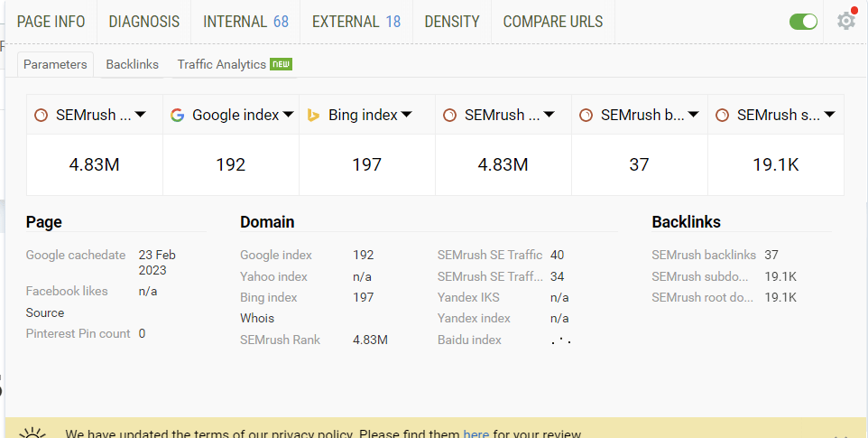Screen dimensions: 868x438
Task: Click the Baidu index label
Action: pyautogui.click(x=469, y=340)
